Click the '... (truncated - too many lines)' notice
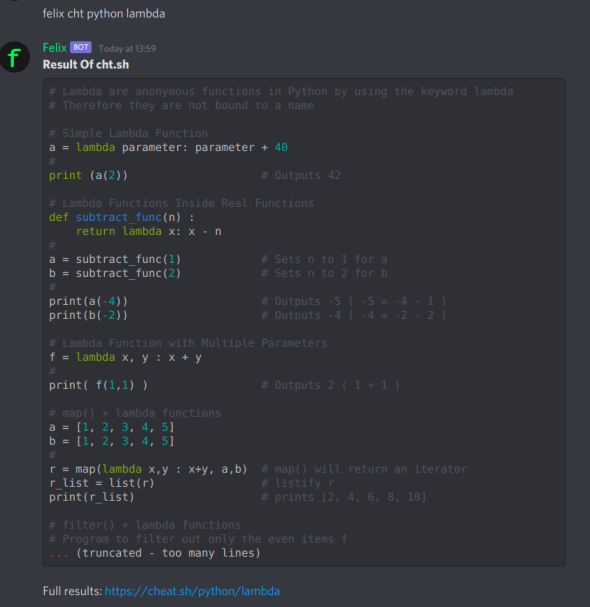This screenshot has height=607, width=590. tap(155, 553)
